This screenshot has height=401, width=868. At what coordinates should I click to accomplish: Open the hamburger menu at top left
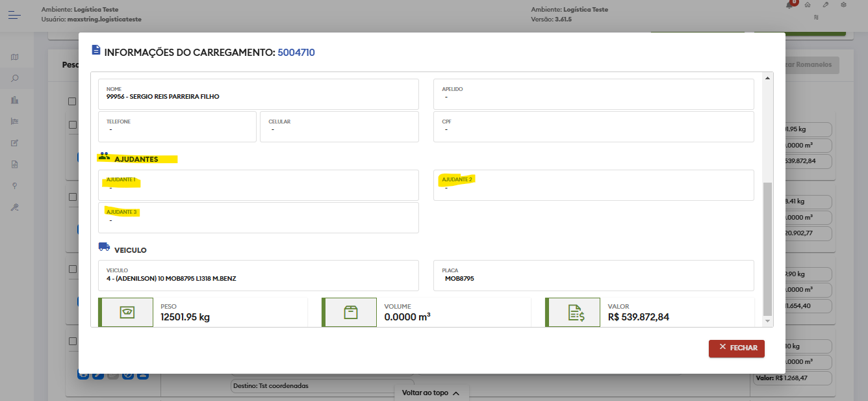(x=15, y=14)
